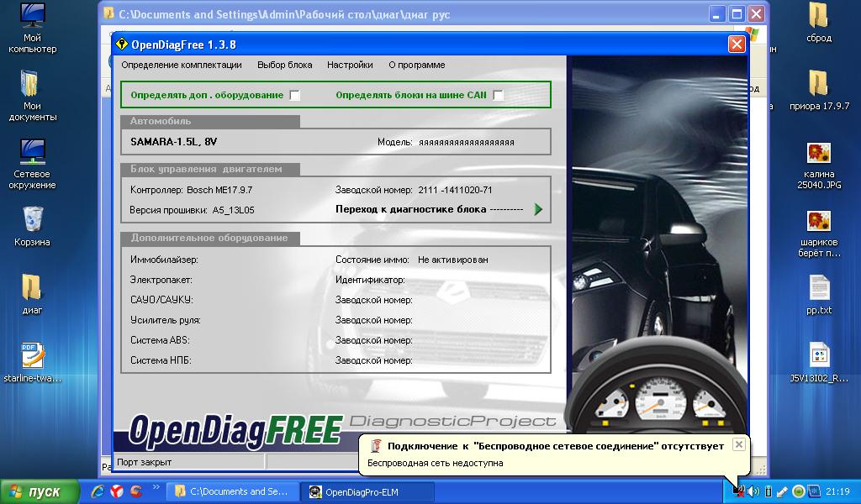Maximize the Explorer window behind OpenDiagFree
The height and width of the screenshot is (504, 861).
pos(737,14)
